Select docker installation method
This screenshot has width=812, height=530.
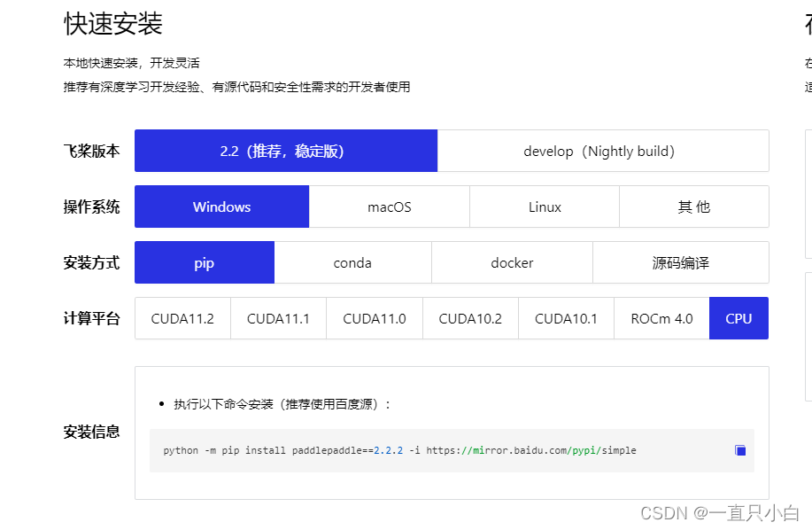(x=512, y=262)
